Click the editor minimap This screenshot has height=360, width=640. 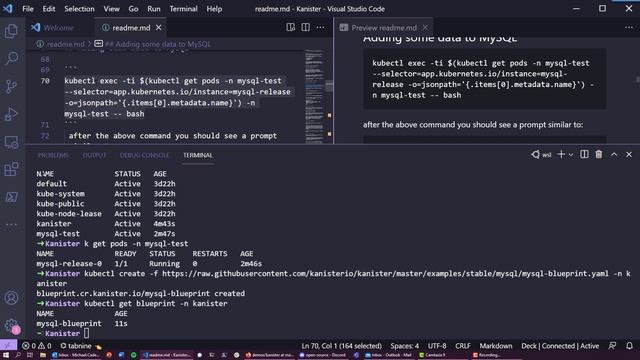pos(314,96)
